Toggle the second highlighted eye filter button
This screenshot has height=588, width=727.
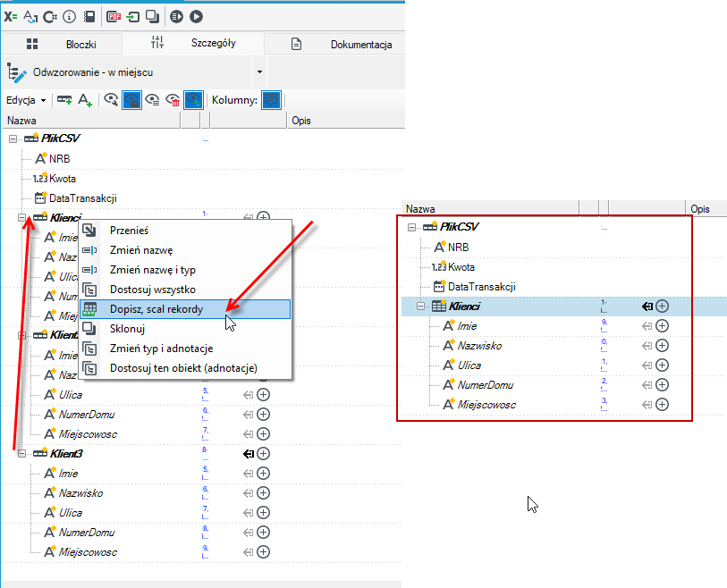(193, 100)
